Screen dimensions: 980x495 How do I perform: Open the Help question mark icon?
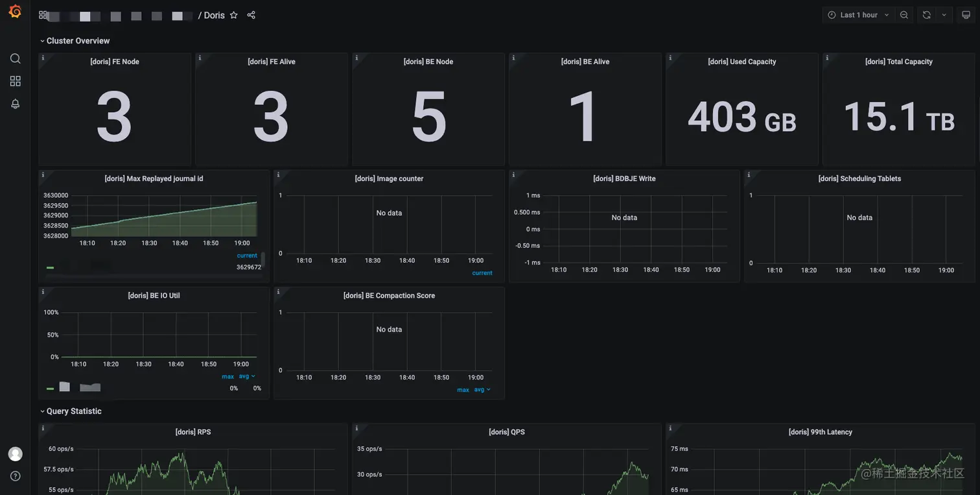coord(16,476)
